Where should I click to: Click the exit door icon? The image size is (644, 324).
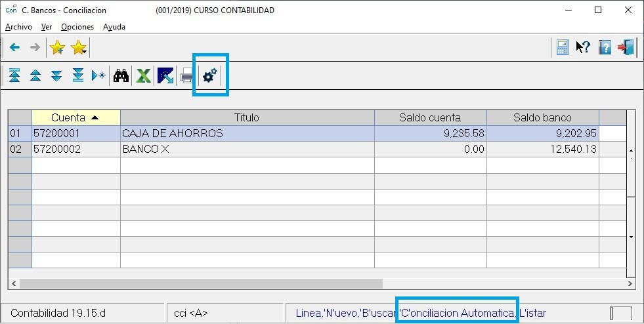[626, 47]
